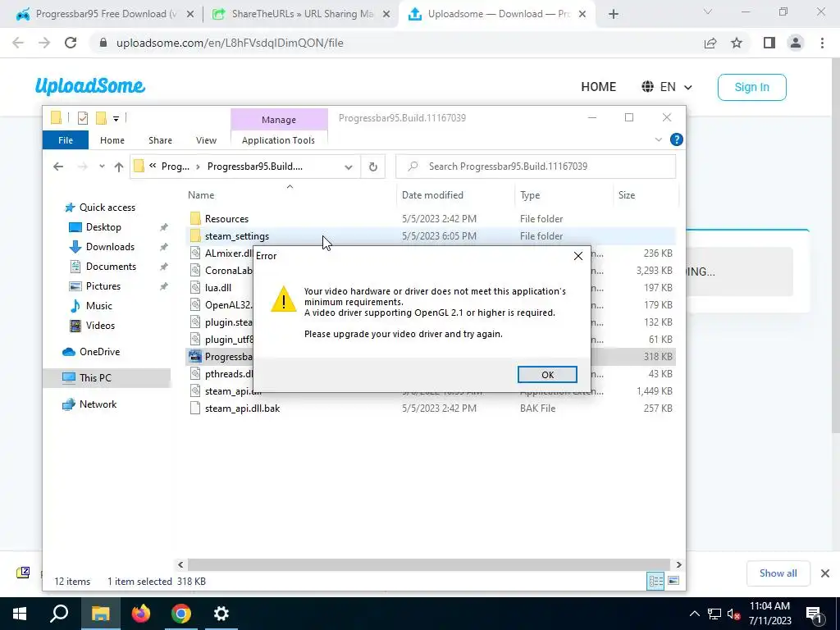Select Network in the navigation pane
The width and height of the screenshot is (840, 630).
[98, 404]
